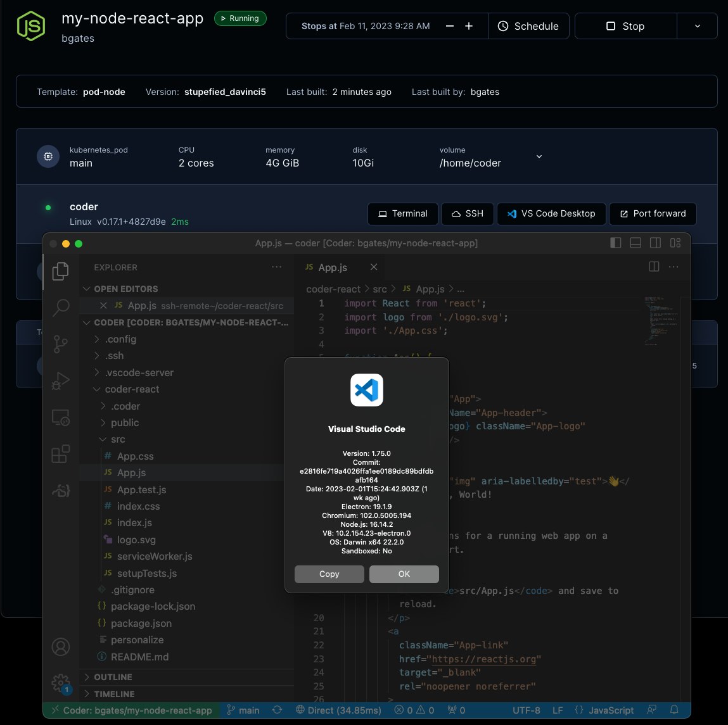728x725 pixels.
Task: Open the Search view in the activity bar
Action: [60, 308]
